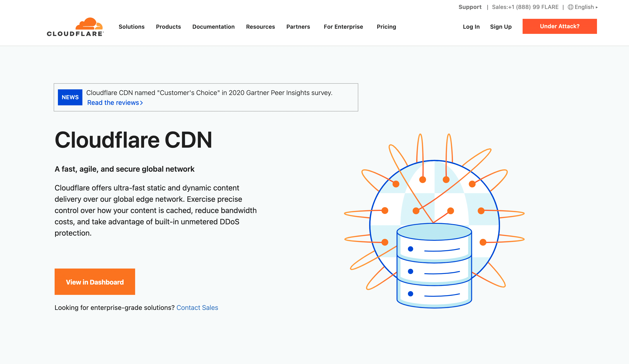Image resolution: width=629 pixels, height=364 pixels.
Task: Click the Cloudflare logo
Action: tap(75, 27)
